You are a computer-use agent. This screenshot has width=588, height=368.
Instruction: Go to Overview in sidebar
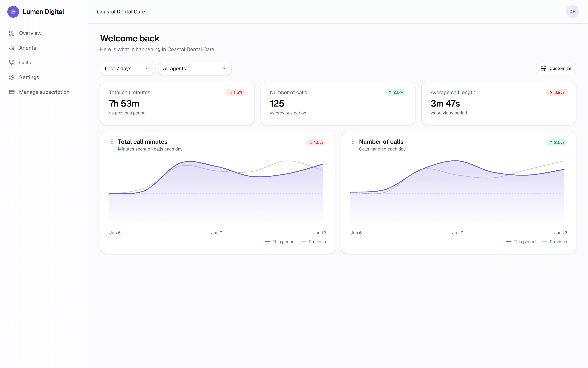tap(44, 33)
